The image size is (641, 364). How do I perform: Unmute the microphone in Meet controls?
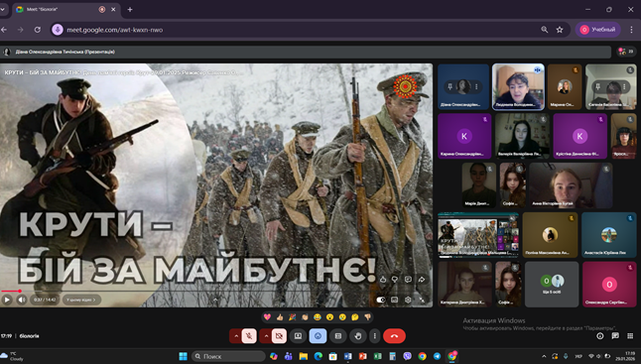249,336
